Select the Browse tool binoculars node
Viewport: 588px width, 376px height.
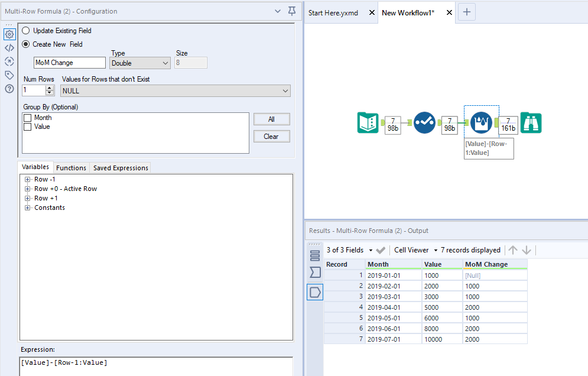[x=531, y=122]
